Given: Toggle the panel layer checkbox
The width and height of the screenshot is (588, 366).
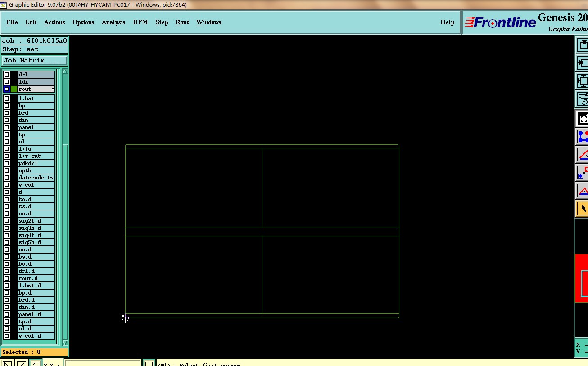Looking at the screenshot, I should [7, 127].
